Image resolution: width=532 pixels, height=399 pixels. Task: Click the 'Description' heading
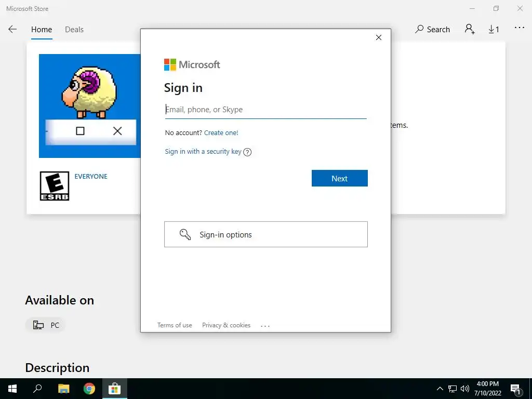(57, 368)
